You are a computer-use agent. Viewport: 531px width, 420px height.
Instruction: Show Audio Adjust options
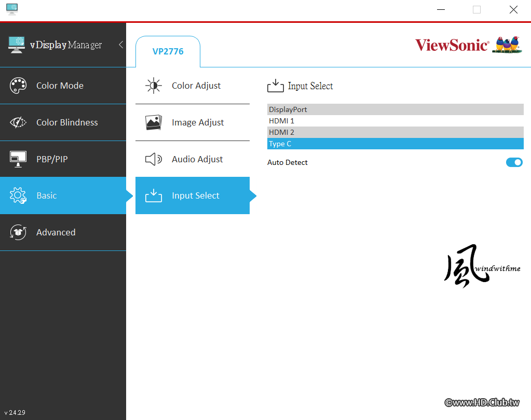pos(193,159)
